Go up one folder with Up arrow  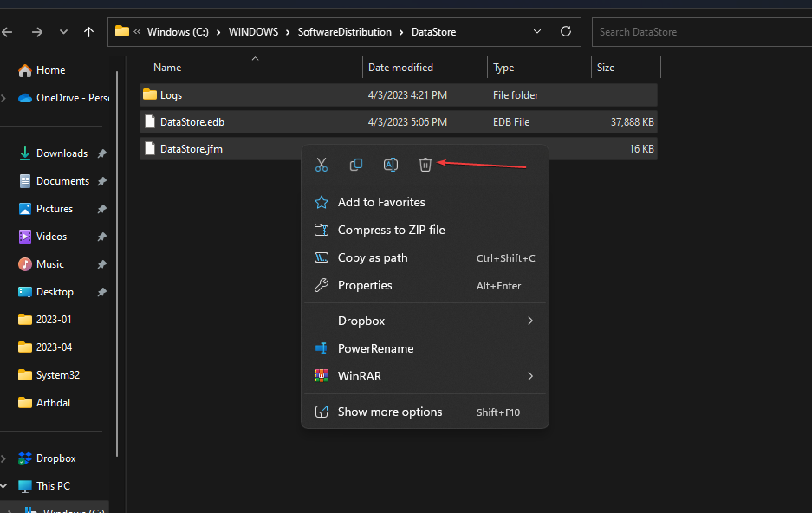click(88, 32)
